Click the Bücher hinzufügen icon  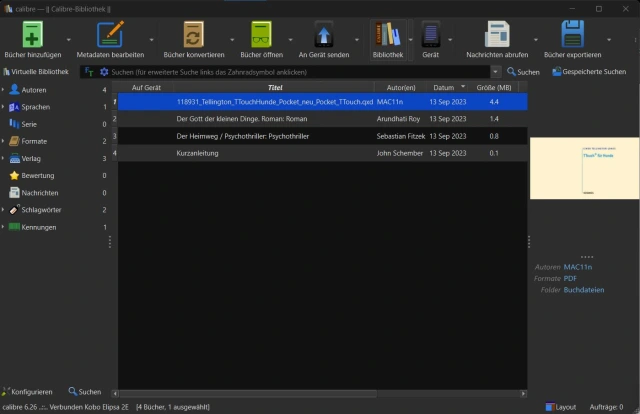(x=31, y=34)
